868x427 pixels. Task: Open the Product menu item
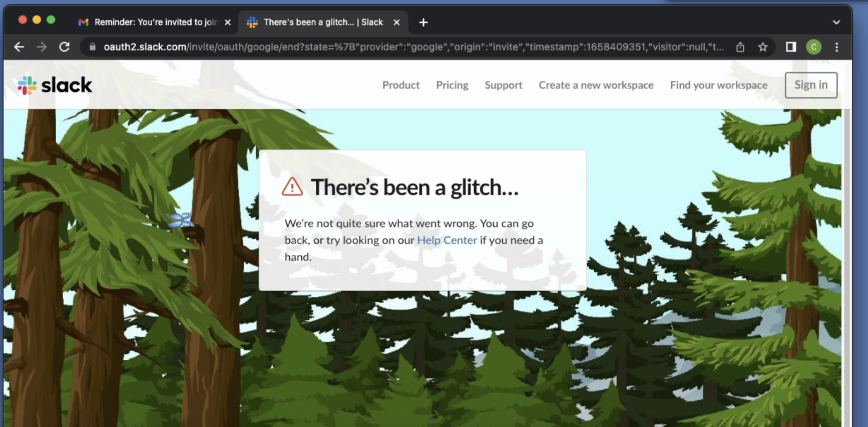[401, 85]
